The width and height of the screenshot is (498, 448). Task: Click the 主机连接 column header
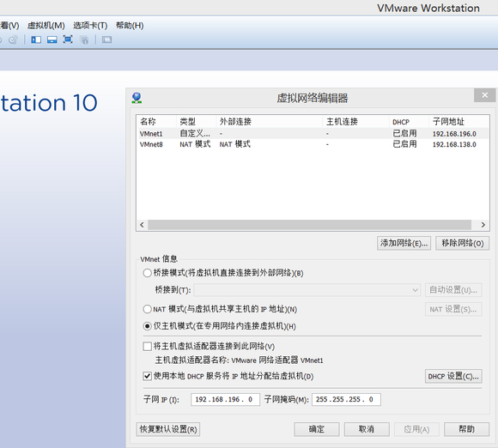[355, 122]
